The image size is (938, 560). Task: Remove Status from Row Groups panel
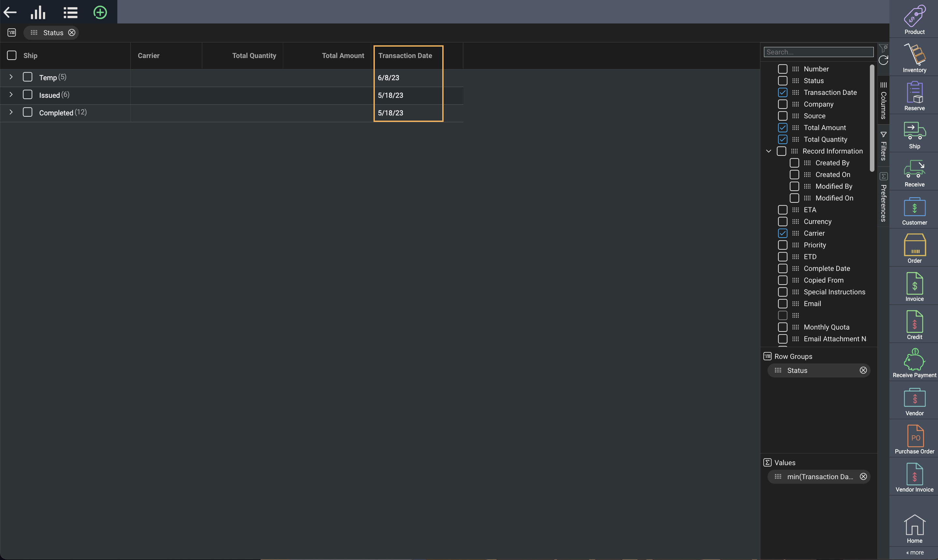(863, 370)
